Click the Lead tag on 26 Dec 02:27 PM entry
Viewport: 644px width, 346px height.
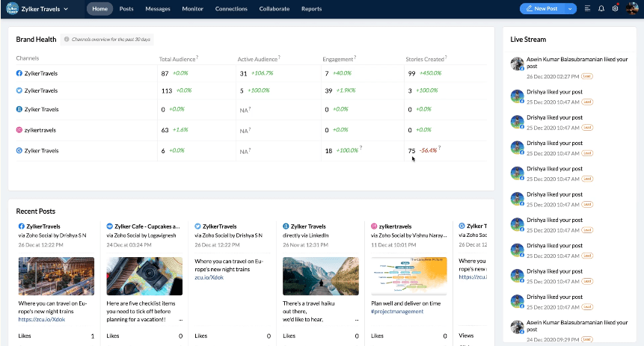click(587, 76)
